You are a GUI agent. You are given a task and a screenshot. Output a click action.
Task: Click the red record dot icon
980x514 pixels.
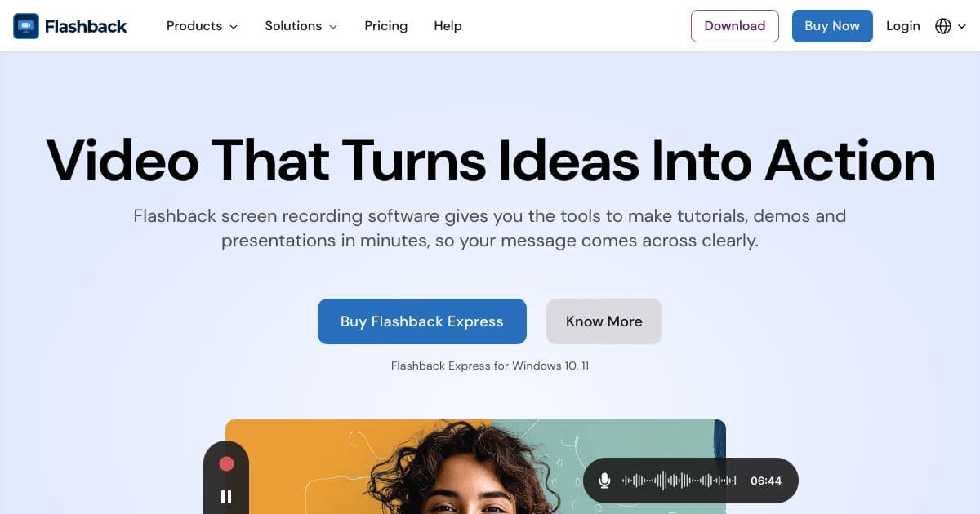[226, 463]
